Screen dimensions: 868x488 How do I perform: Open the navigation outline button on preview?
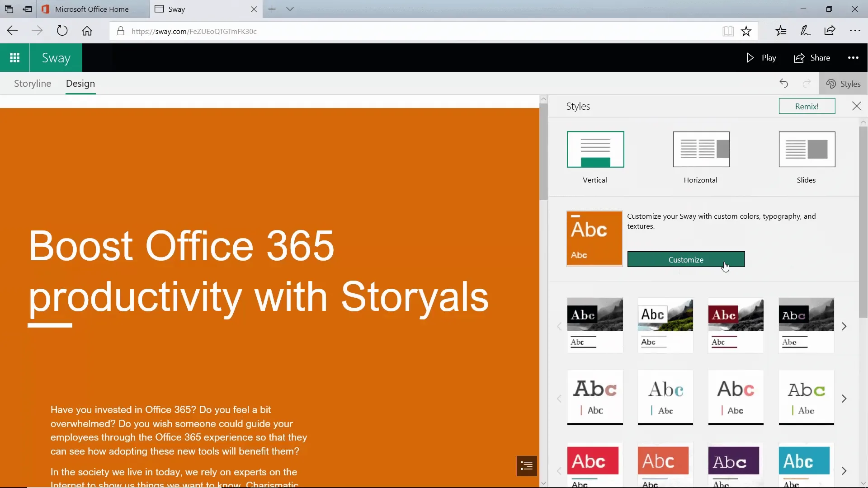coord(527,466)
